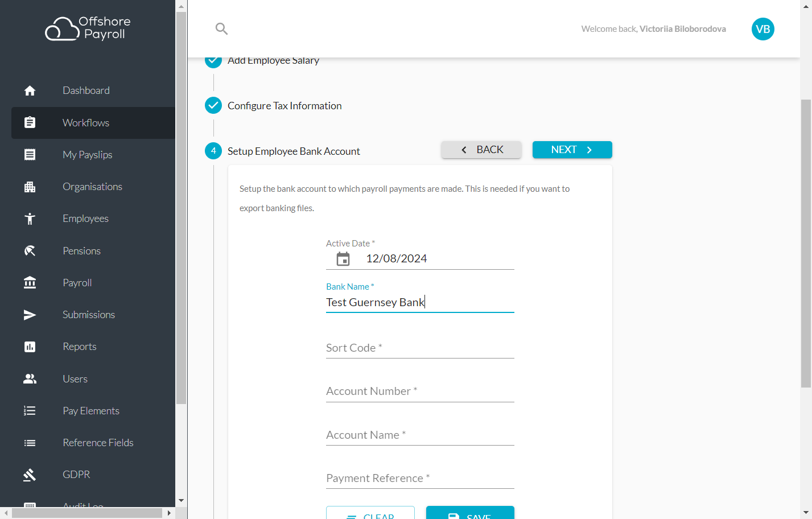The width and height of the screenshot is (812, 519).
Task: Click the Pensions umbrella icon
Action: [30, 251]
